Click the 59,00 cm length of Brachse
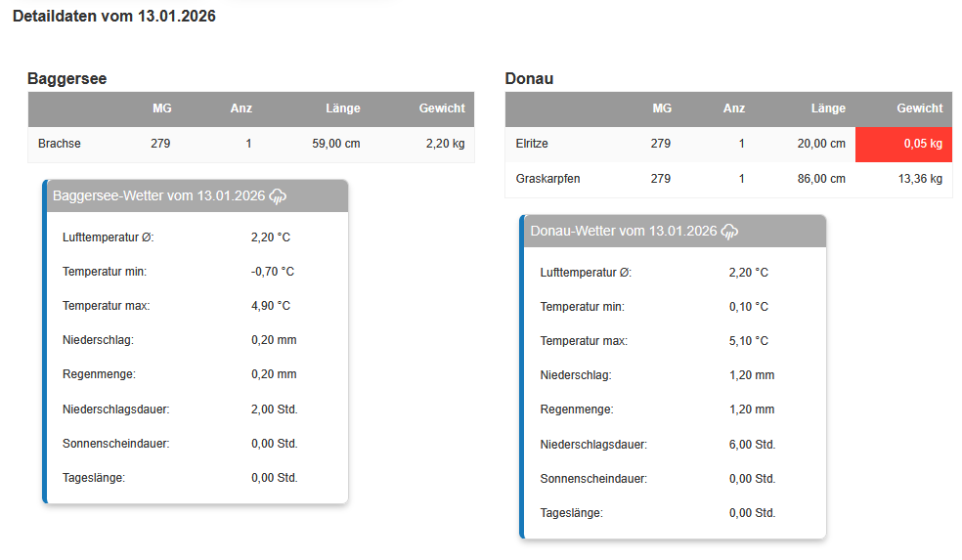The height and width of the screenshot is (560, 962). pos(336,144)
